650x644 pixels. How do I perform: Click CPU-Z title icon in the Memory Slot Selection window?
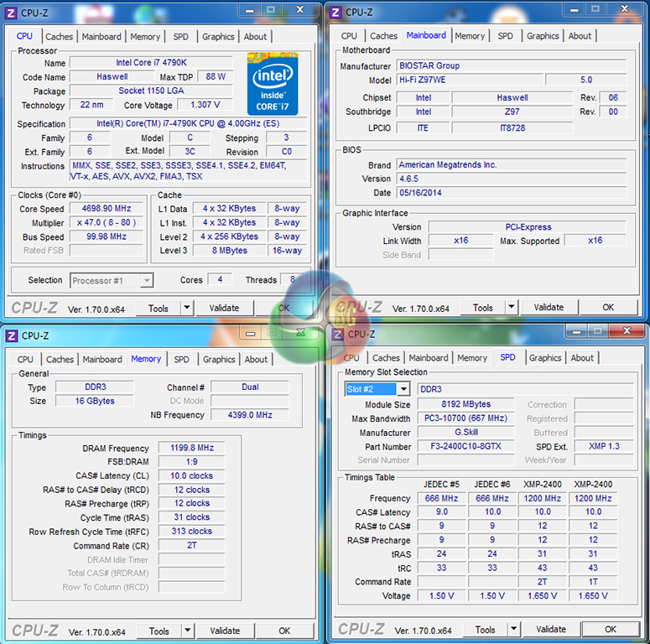point(337,334)
